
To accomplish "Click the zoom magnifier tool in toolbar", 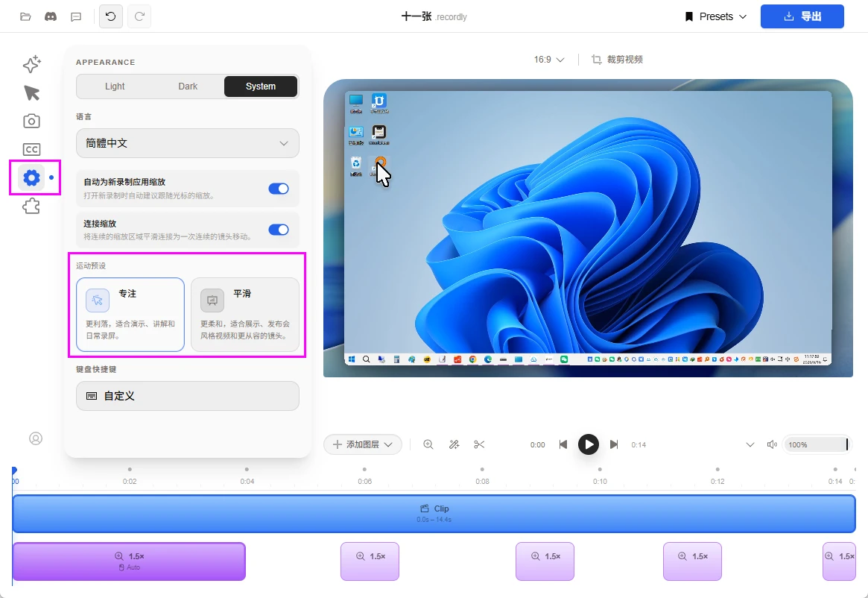I will [x=428, y=444].
